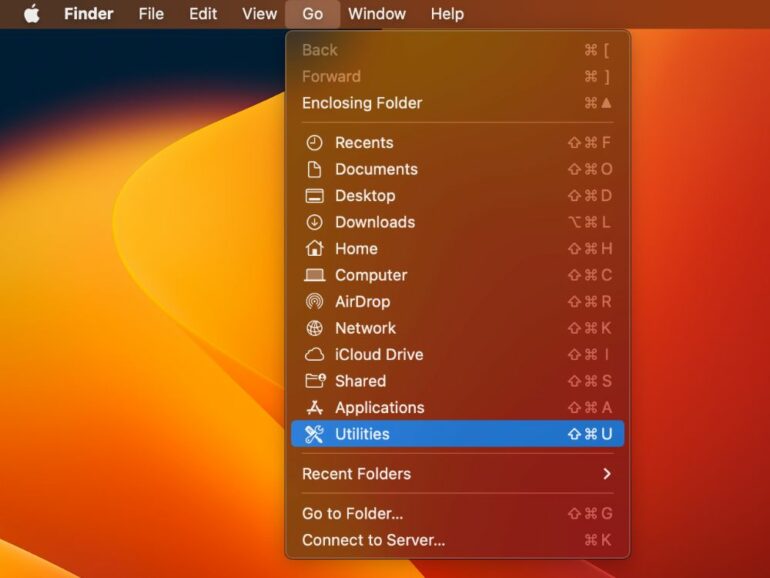Expand Recent Folders submenu arrow
Image resolution: width=770 pixels, height=578 pixels.
(607, 473)
